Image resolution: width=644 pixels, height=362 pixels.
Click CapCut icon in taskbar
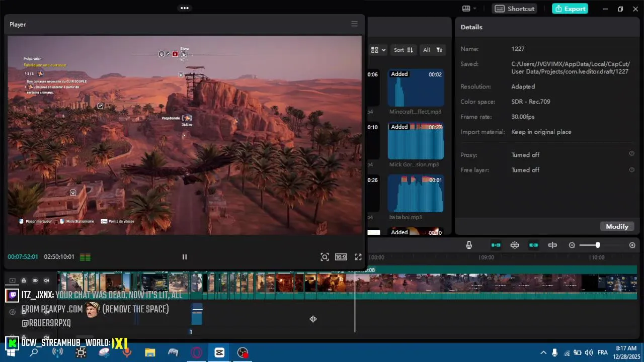point(219,352)
